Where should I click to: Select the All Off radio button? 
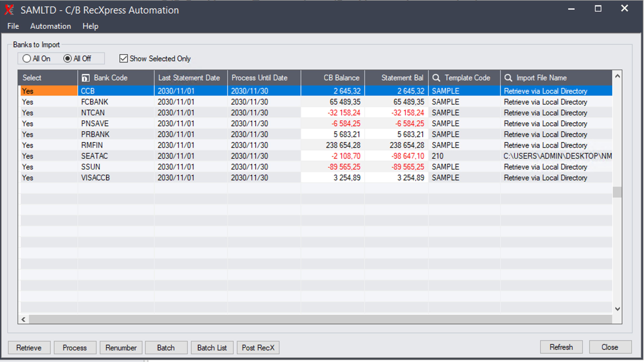tap(67, 58)
